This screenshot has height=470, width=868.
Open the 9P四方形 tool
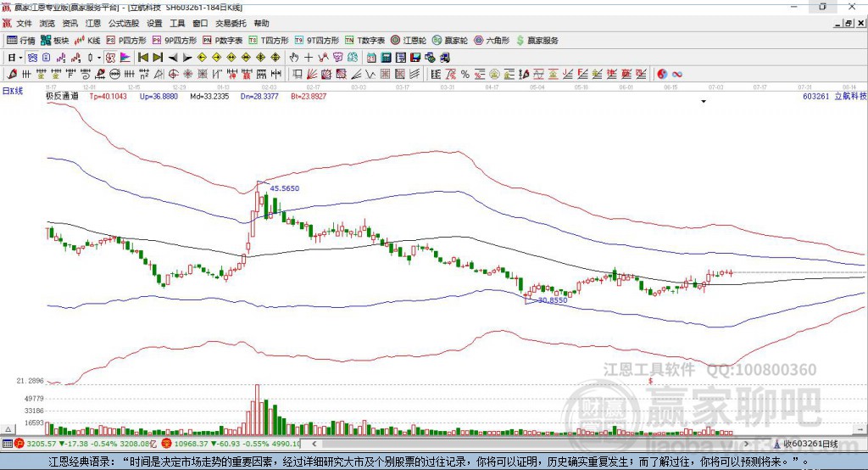tap(175, 41)
